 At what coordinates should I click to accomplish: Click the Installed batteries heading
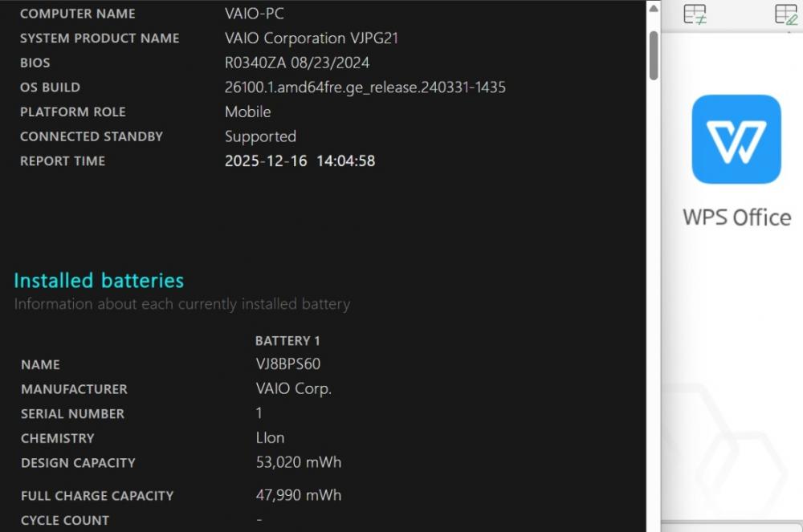(99, 281)
